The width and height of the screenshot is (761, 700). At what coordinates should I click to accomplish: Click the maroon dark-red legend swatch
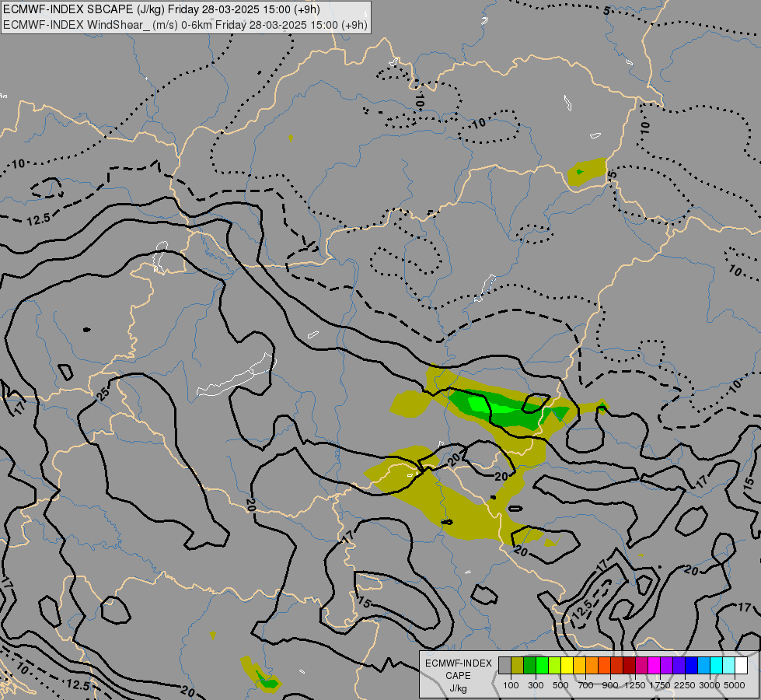coord(629,666)
